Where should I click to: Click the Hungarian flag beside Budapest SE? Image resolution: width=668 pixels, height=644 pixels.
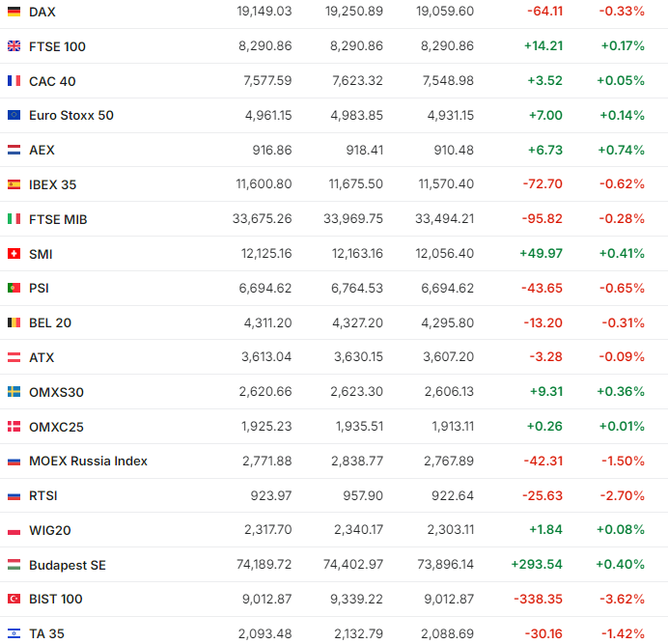pos(14,565)
